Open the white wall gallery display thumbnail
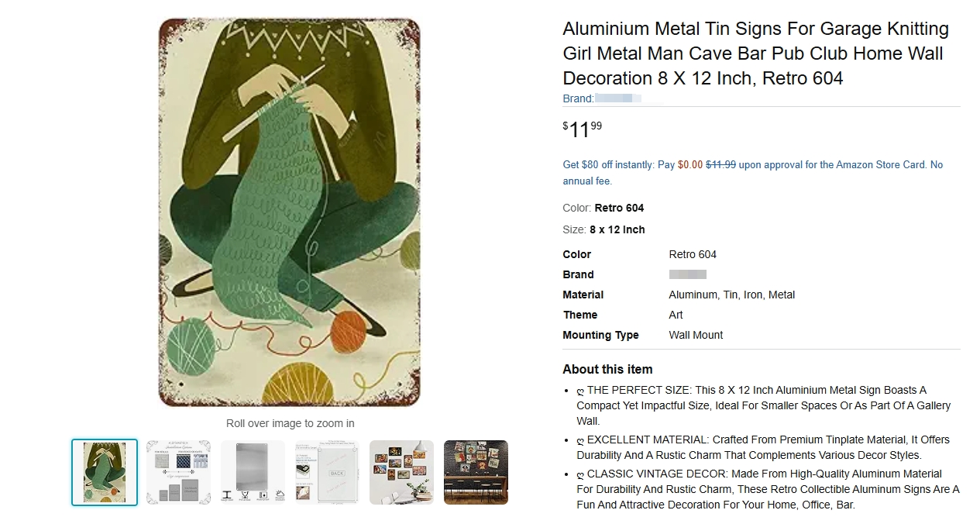This screenshot has height=517, width=980. point(401,473)
